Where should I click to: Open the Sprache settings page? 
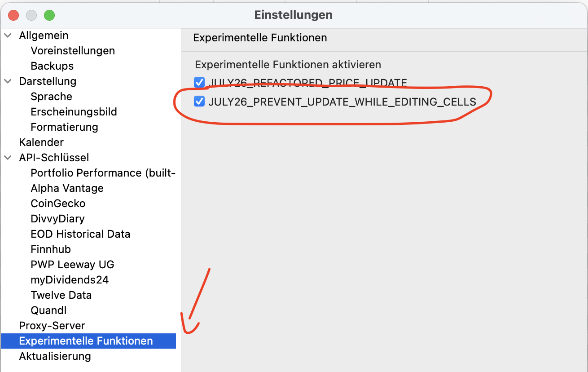pyautogui.click(x=51, y=97)
